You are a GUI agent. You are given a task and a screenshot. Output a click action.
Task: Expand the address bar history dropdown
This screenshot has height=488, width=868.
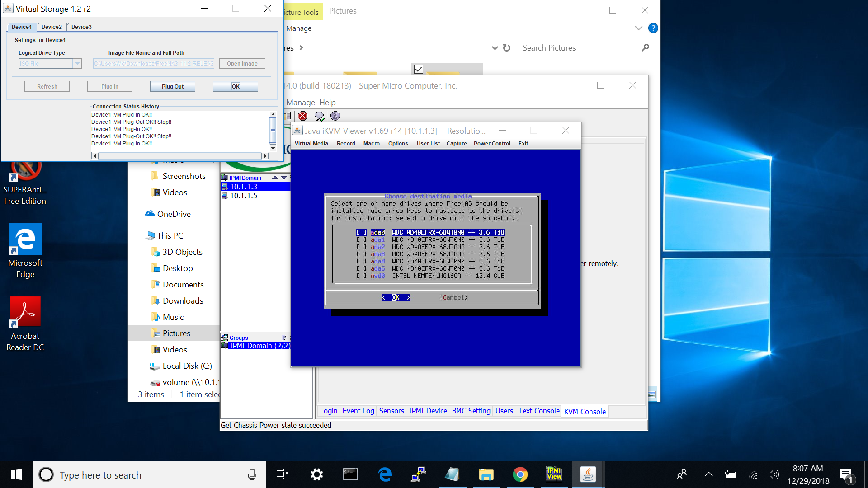click(495, 48)
